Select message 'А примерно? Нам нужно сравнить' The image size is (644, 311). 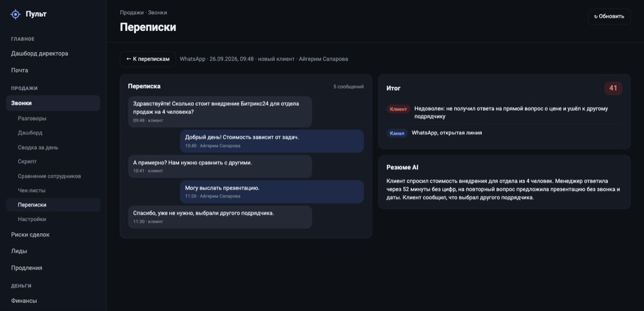point(220,166)
